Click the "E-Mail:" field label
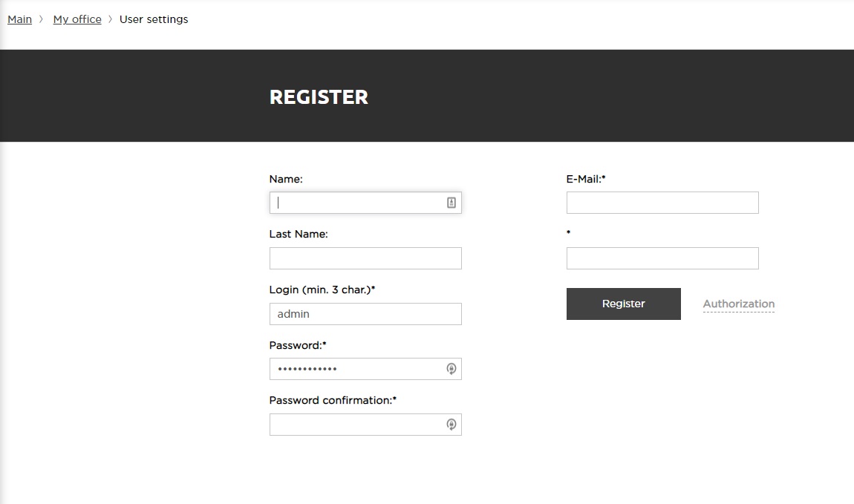The width and height of the screenshot is (854, 504). [x=585, y=179]
